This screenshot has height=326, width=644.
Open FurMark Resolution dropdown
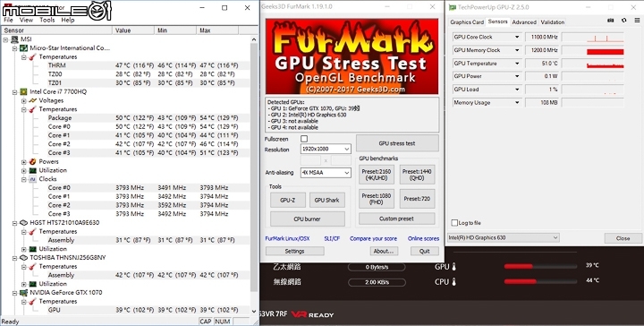(326, 149)
